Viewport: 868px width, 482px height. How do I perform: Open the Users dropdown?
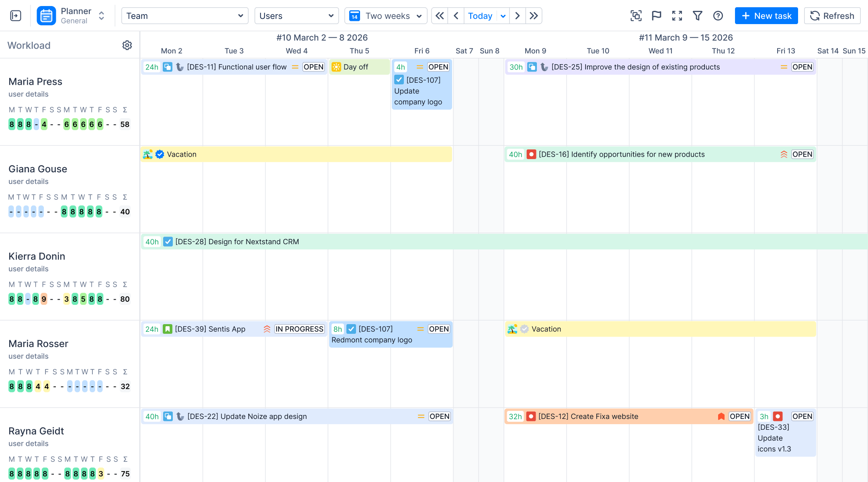(x=297, y=16)
